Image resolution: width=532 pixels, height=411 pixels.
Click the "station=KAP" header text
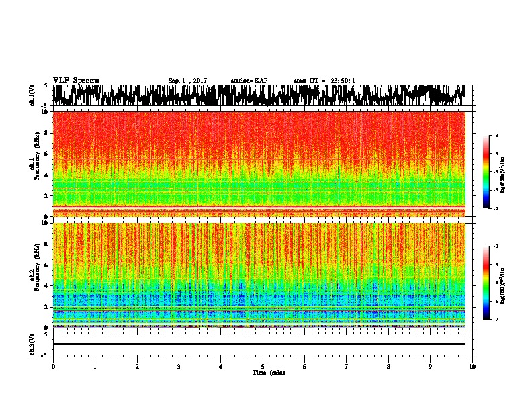pyautogui.click(x=249, y=81)
